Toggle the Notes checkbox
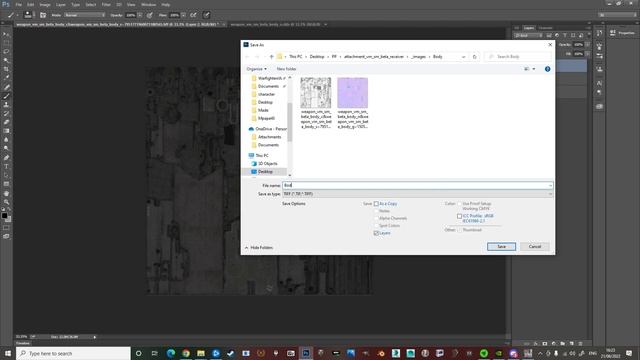The height and width of the screenshot is (360, 640). (376, 211)
